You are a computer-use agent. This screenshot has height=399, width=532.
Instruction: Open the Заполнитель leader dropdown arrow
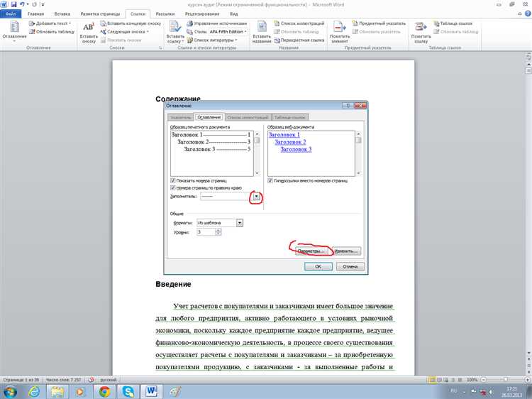pos(256,197)
